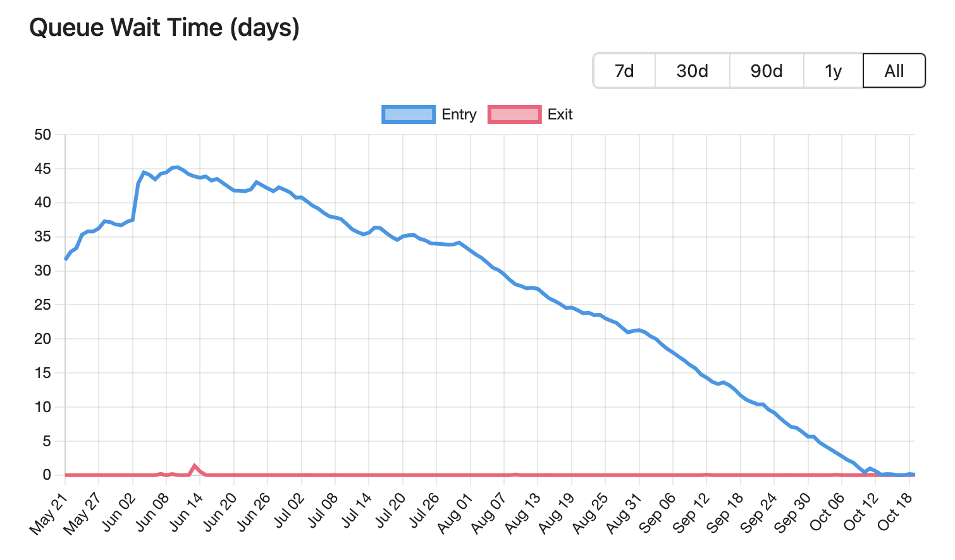Toggle the Entry series label
This screenshot has height=560, width=955.
coord(459,114)
